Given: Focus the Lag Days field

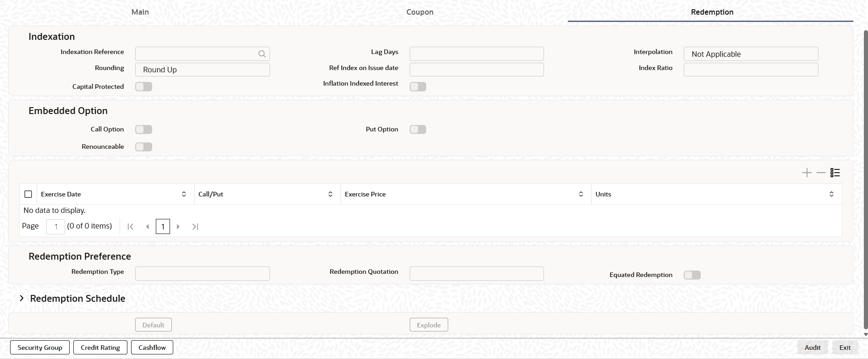Looking at the screenshot, I should 477,54.
